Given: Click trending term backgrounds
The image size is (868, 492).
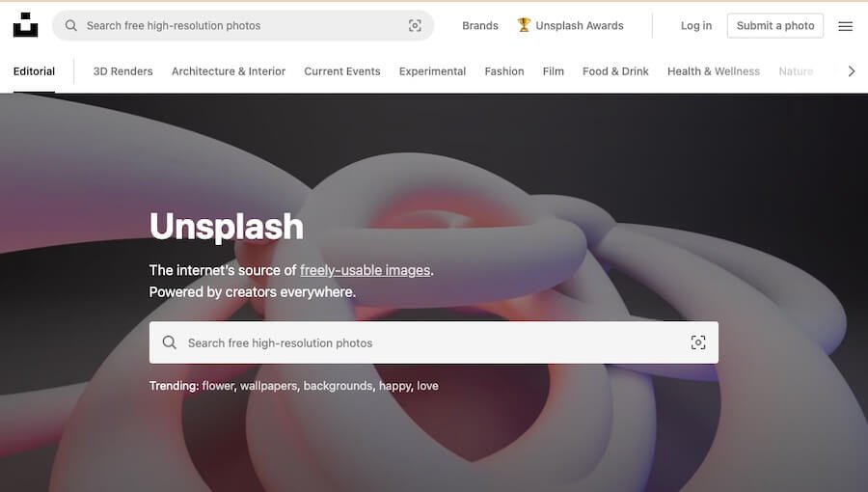Looking at the screenshot, I should pos(338,386).
